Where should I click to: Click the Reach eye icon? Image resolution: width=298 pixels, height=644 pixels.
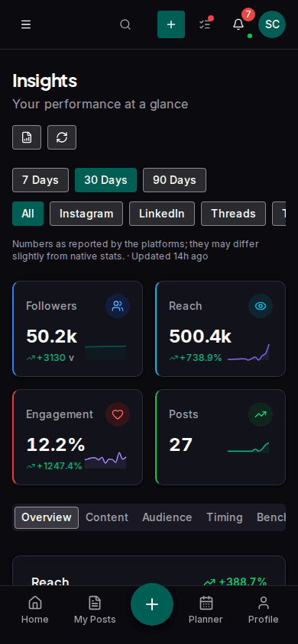tap(261, 306)
